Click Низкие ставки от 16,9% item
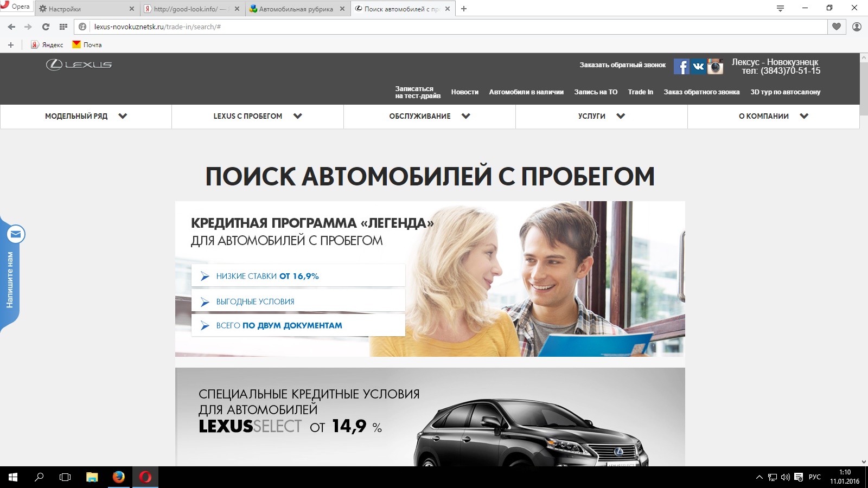The width and height of the screenshot is (868, 488). point(298,275)
